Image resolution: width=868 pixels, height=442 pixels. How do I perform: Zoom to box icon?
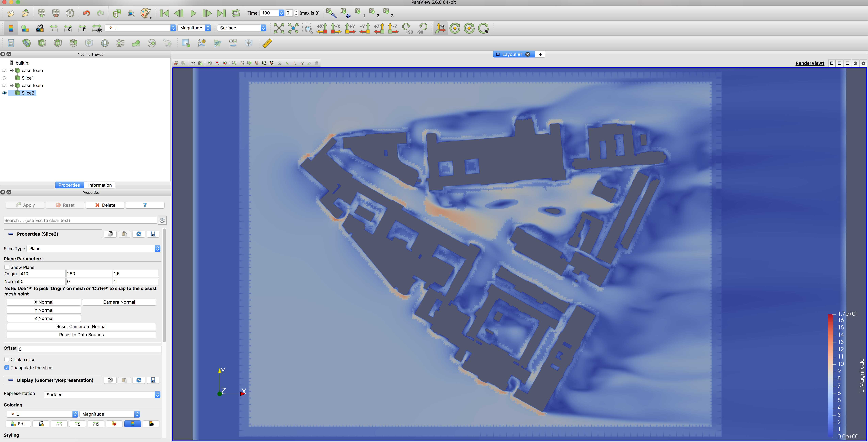[307, 28]
